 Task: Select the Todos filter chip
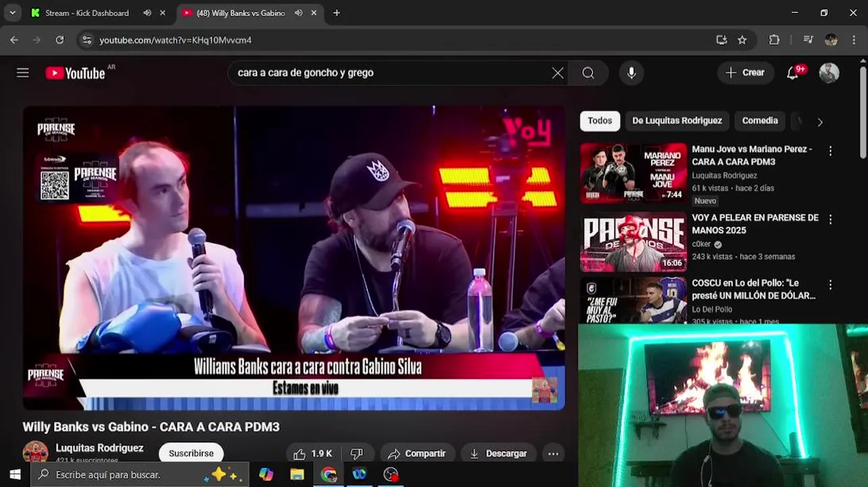[x=600, y=121]
